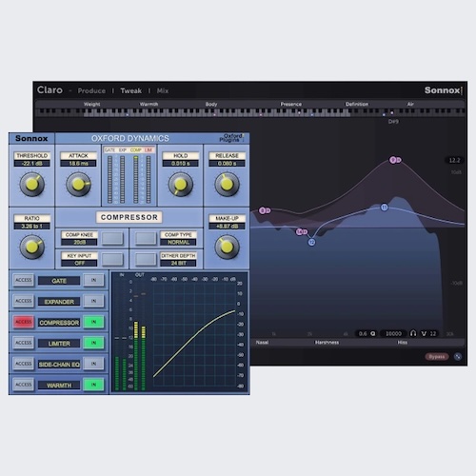Click the round resize icon beside Bypass

coord(458,357)
